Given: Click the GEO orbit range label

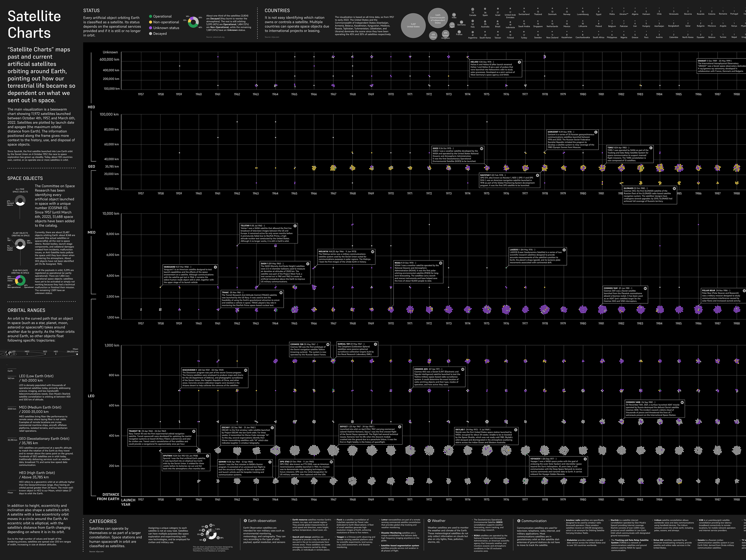Looking at the screenshot, I should click(x=91, y=166).
